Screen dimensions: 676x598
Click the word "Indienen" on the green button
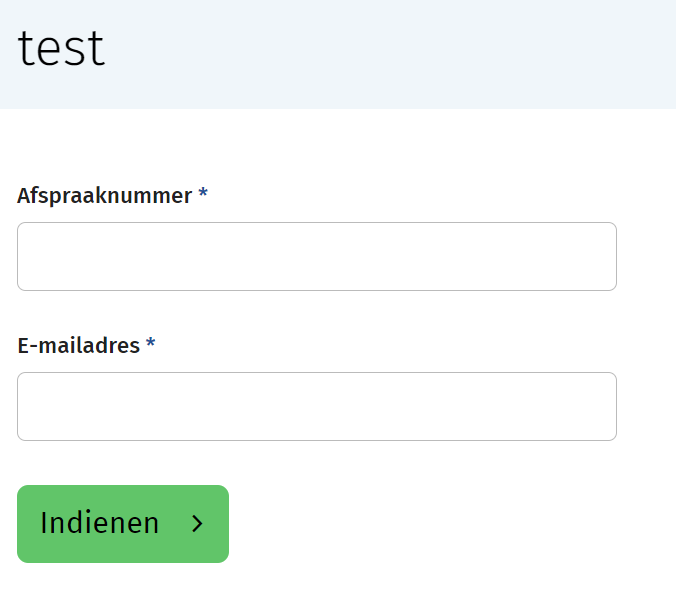pyautogui.click(x=99, y=524)
